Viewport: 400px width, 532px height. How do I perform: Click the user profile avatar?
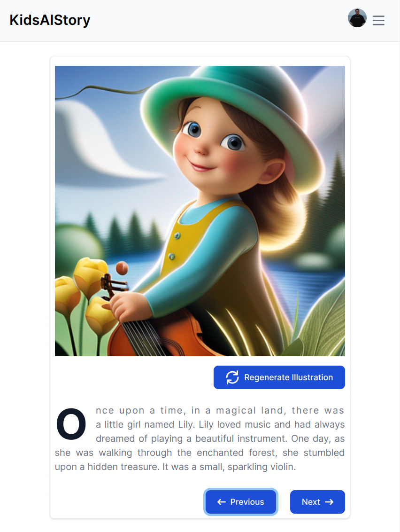pyautogui.click(x=357, y=18)
